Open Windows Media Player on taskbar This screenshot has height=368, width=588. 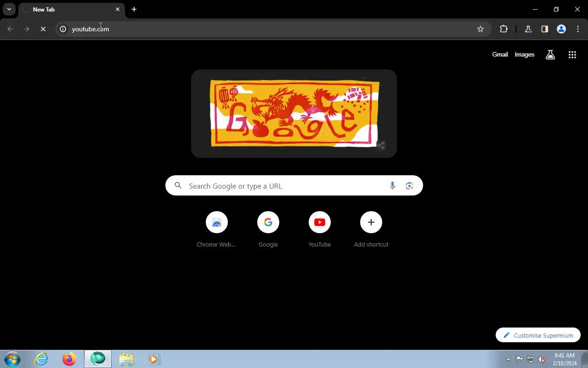(x=154, y=359)
